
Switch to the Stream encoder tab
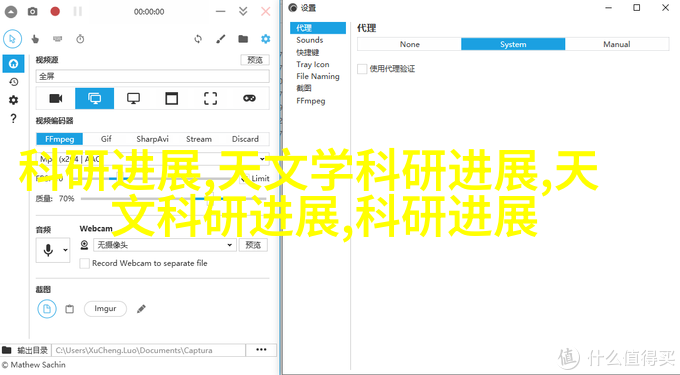point(199,139)
